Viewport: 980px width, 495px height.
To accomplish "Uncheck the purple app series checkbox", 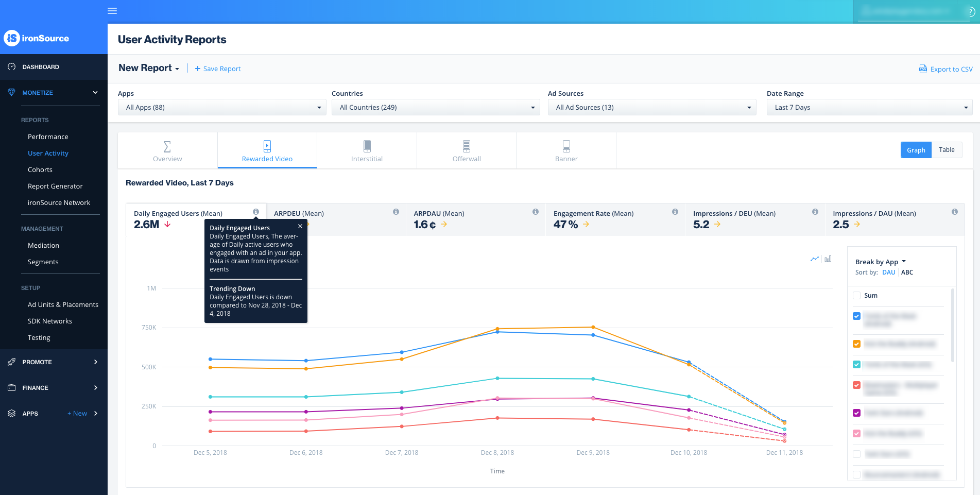I will coord(857,413).
